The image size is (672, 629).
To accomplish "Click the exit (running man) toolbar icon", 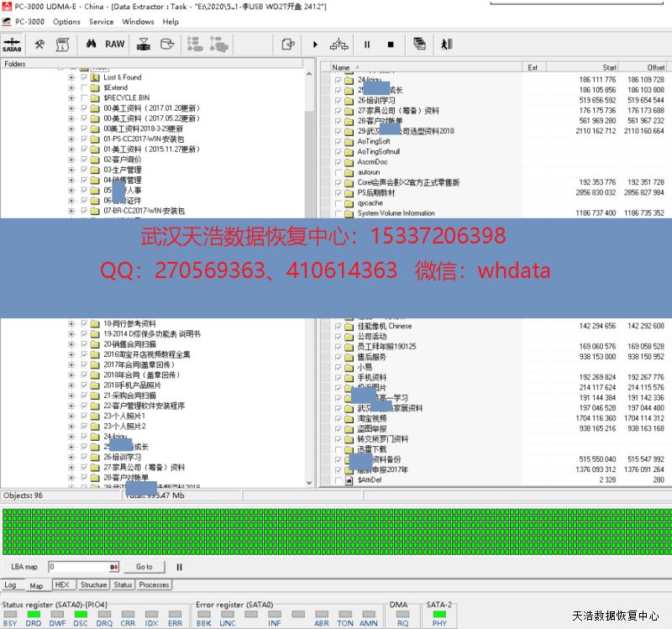I will click(x=446, y=45).
